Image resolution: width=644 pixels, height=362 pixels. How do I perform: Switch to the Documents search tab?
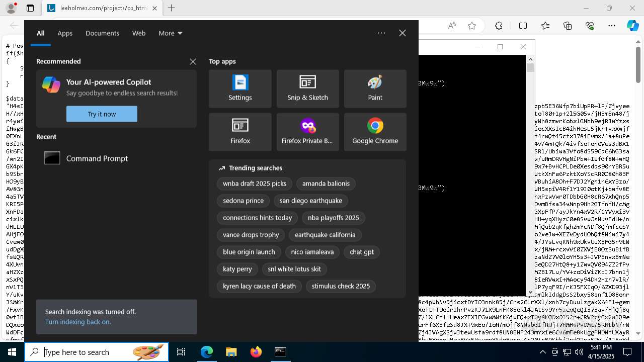click(102, 33)
